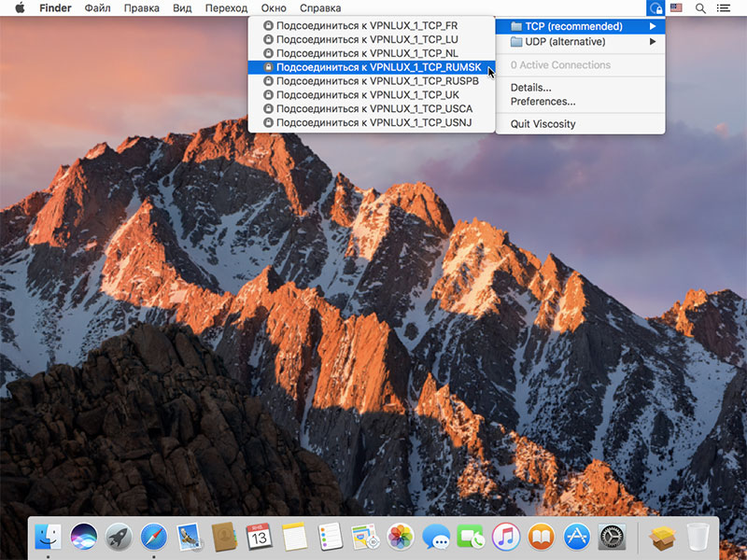The image size is (747, 560).
Task: Open the Apple menu
Action: point(20,8)
